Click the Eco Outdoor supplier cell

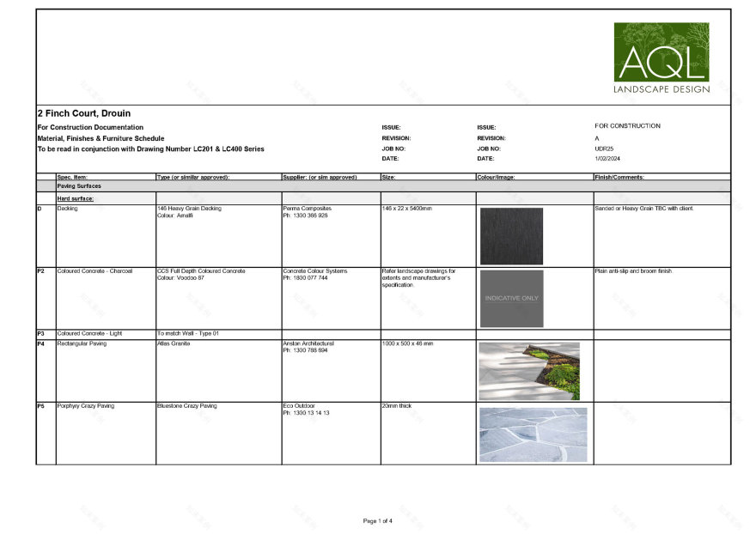point(306,410)
